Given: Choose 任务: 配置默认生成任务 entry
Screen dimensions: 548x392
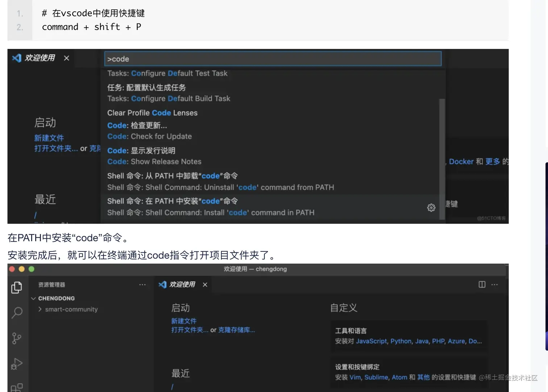Looking at the screenshot, I should click(x=270, y=93).
